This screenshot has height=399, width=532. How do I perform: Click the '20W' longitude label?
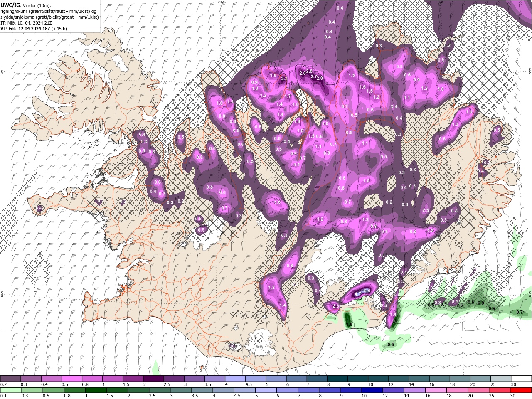tap(221, 2)
